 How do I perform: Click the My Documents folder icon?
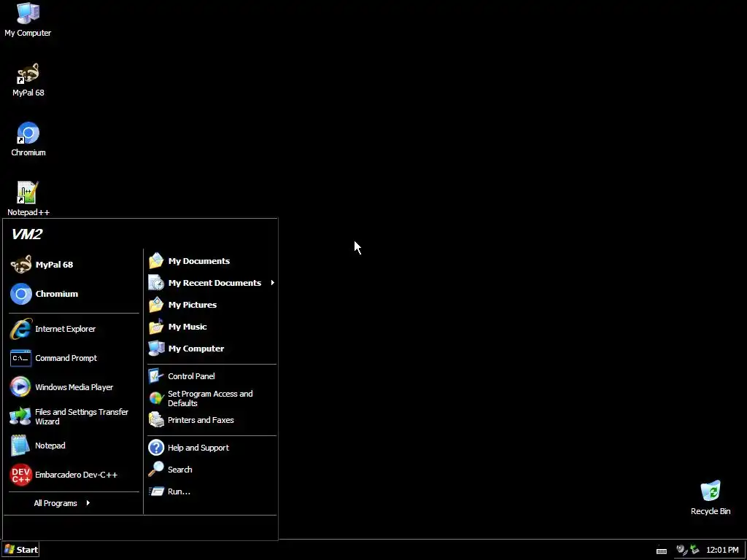point(156,261)
